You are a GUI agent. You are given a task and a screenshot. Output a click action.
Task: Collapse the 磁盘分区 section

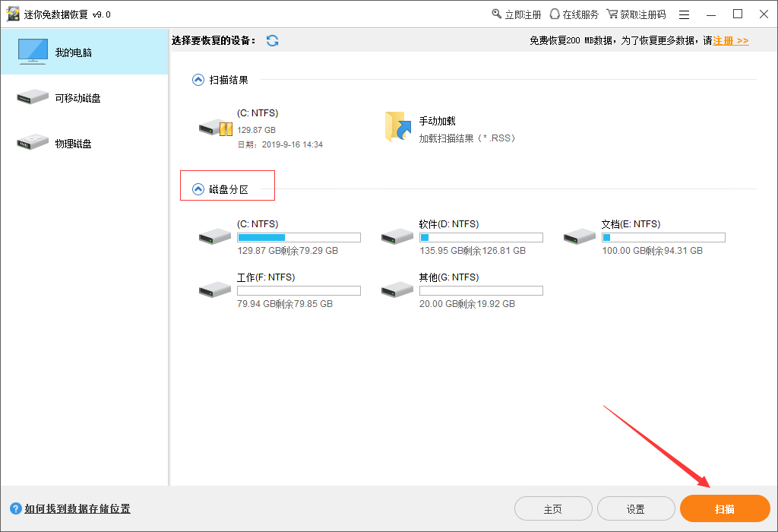[198, 189]
